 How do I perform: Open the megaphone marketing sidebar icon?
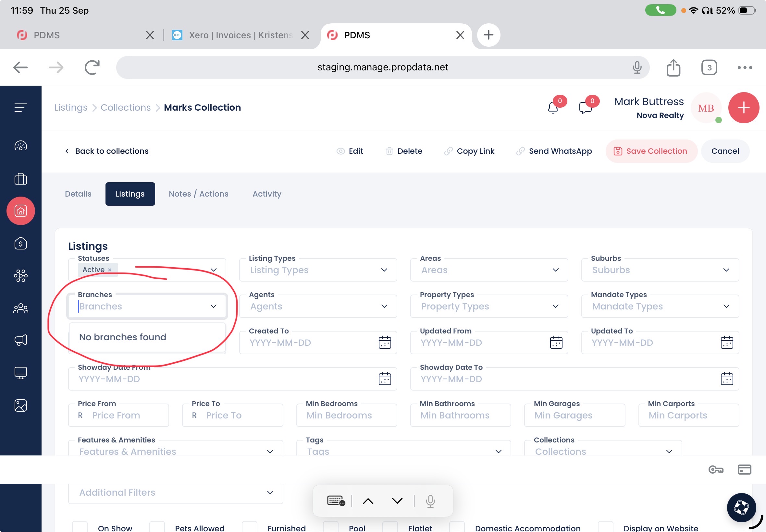coord(21,340)
